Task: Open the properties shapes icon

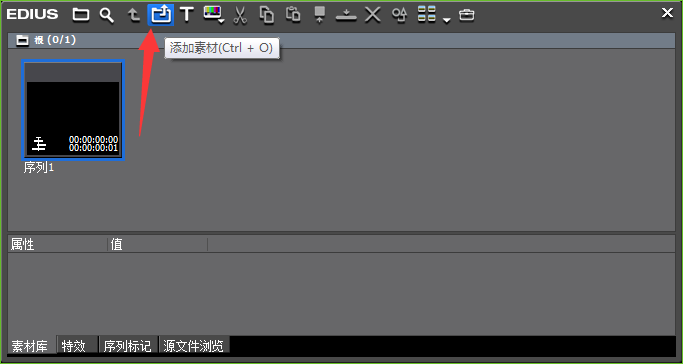Action: [399, 15]
